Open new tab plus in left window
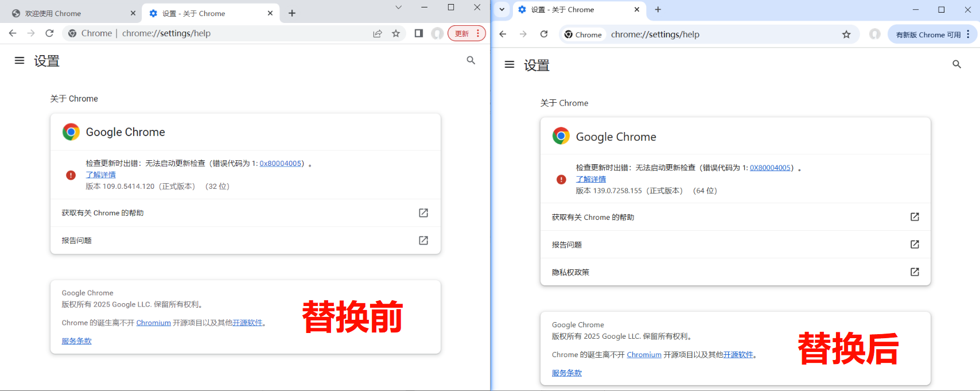Viewport: 980px width, 391px height. (292, 13)
